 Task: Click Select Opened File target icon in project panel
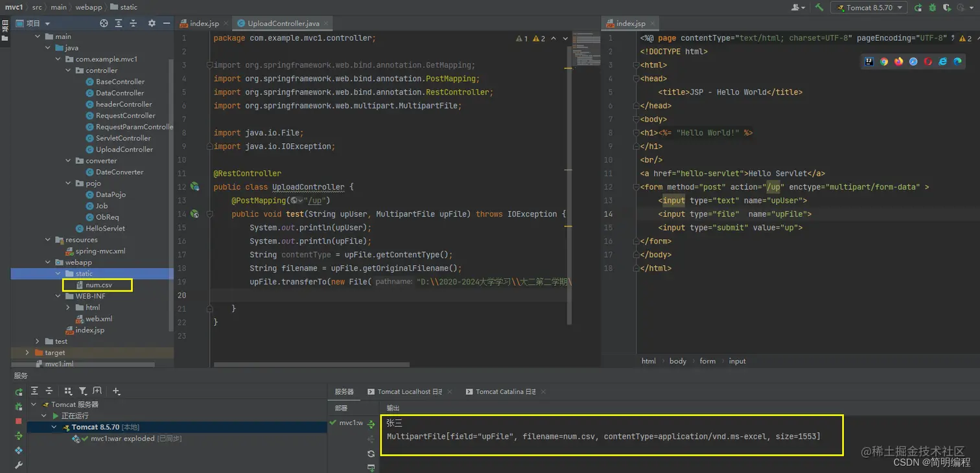coord(104,23)
